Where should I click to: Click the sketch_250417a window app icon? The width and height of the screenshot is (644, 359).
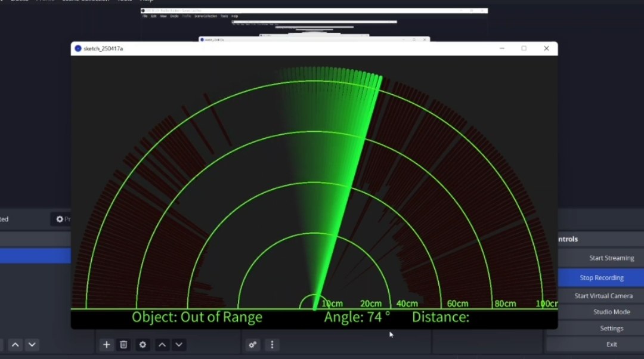[78, 48]
